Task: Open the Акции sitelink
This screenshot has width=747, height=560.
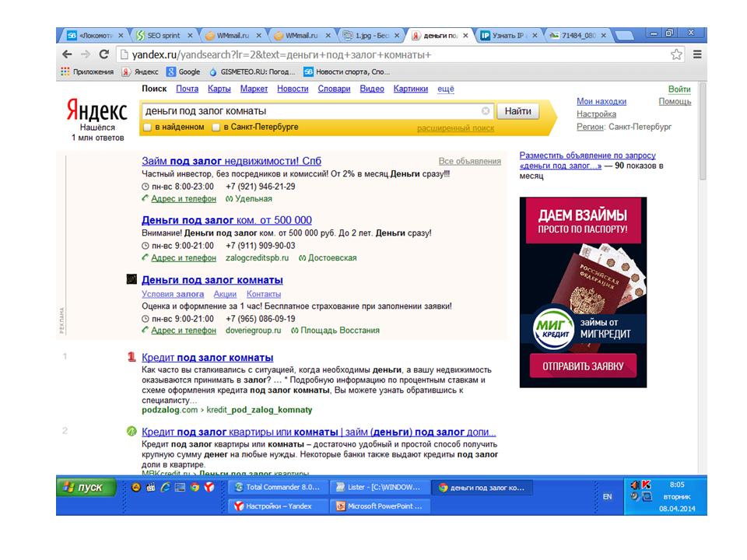Action: pyautogui.click(x=225, y=294)
